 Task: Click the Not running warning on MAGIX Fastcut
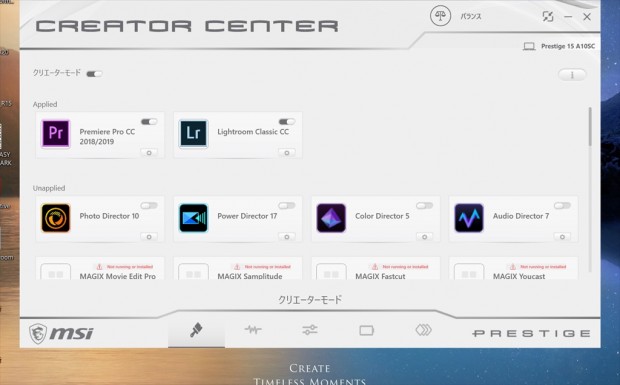point(401,267)
